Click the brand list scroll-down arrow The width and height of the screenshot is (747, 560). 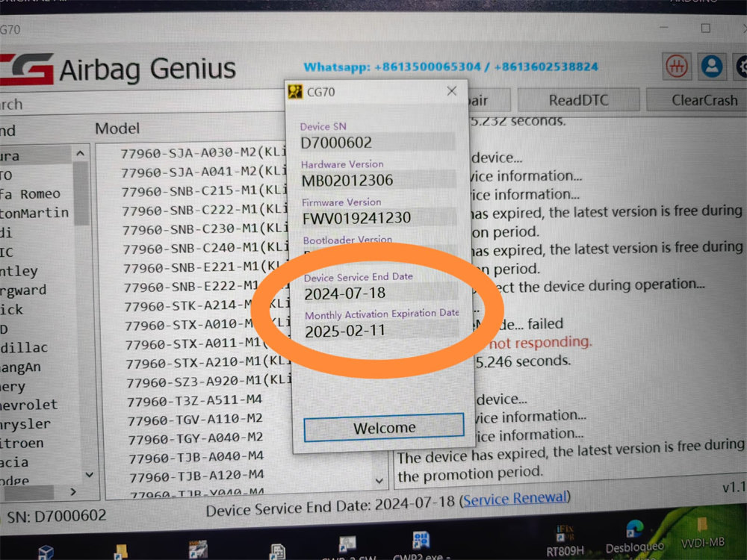tap(89, 475)
